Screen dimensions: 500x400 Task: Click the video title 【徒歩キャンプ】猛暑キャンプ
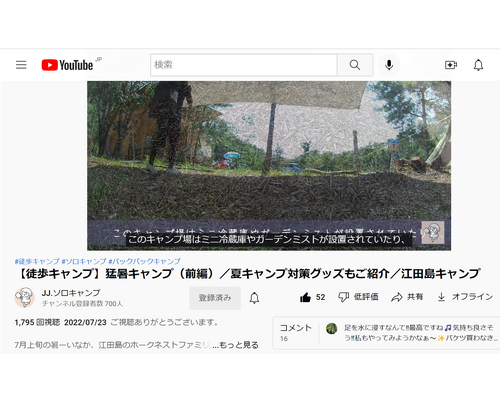pos(248,274)
